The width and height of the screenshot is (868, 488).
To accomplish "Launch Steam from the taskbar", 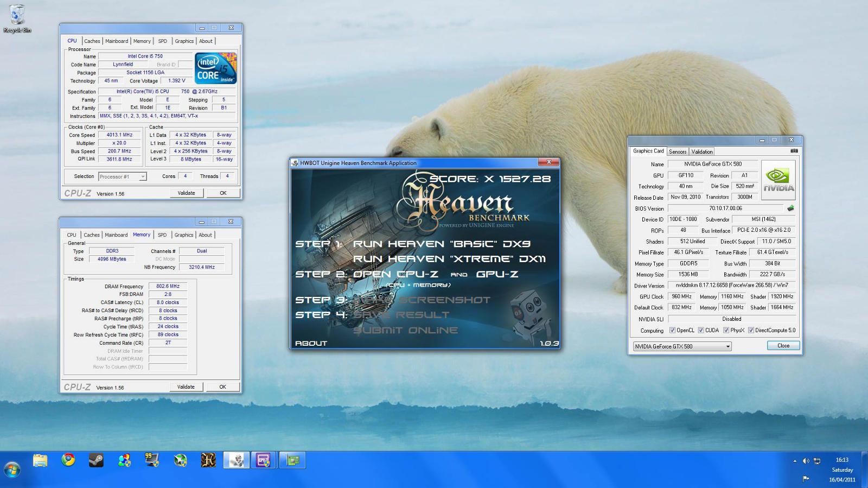I will pyautogui.click(x=96, y=460).
